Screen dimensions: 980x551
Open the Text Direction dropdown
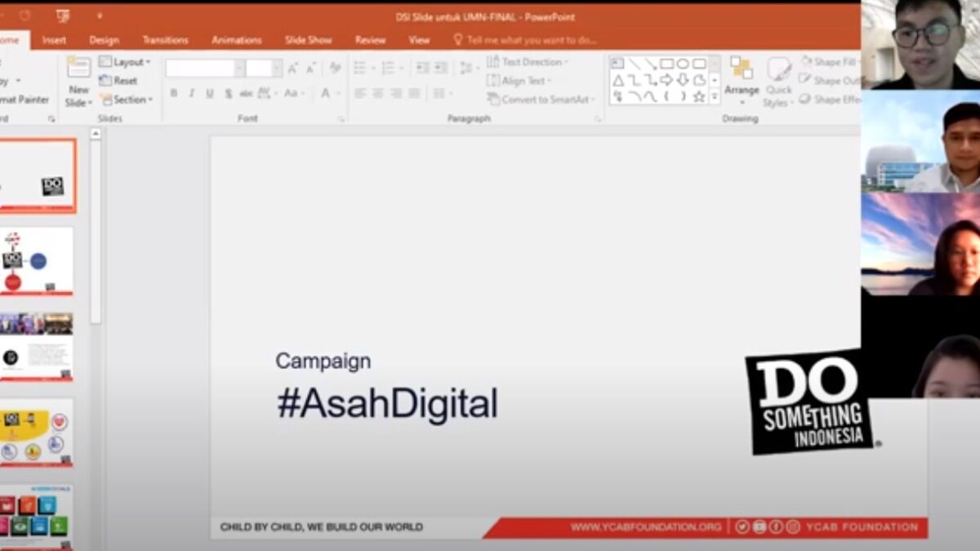pos(528,62)
